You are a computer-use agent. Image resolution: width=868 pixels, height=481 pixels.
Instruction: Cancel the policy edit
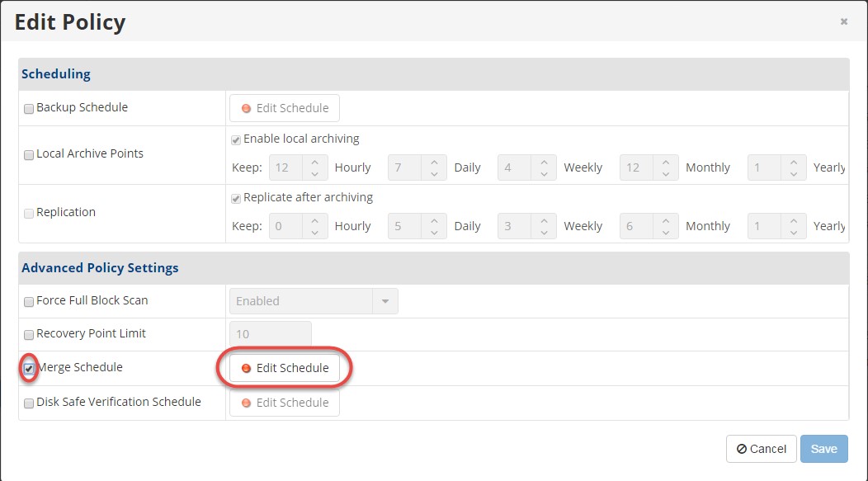click(762, 449)
